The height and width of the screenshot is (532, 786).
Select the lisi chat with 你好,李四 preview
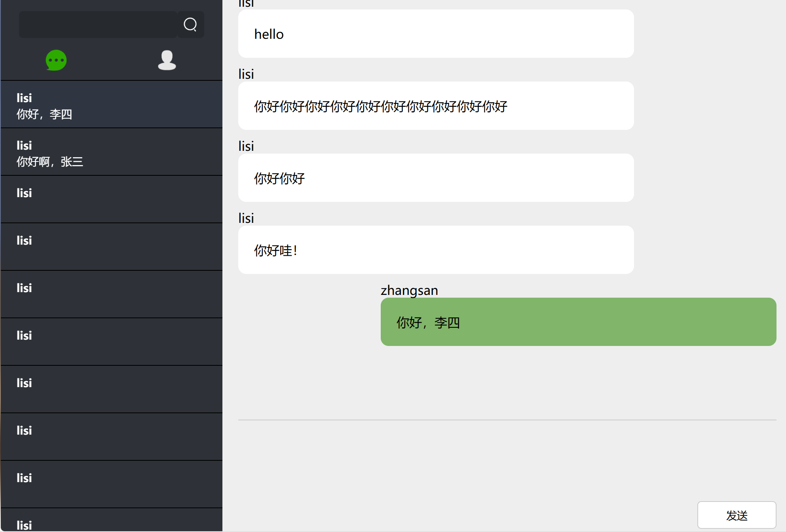[111, 104]
